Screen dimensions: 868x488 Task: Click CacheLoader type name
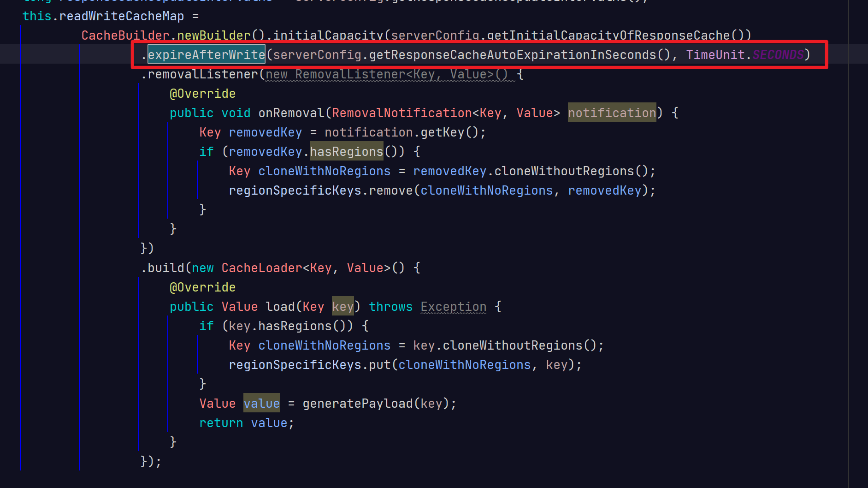pos(262,268)
